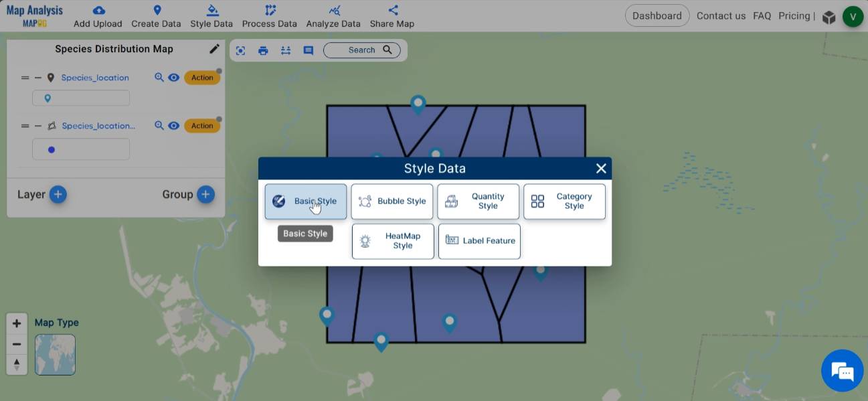Zoom to the Species_location... polygon layer
The width and height of the screenshot is (868, 401).
coord(159,126)
